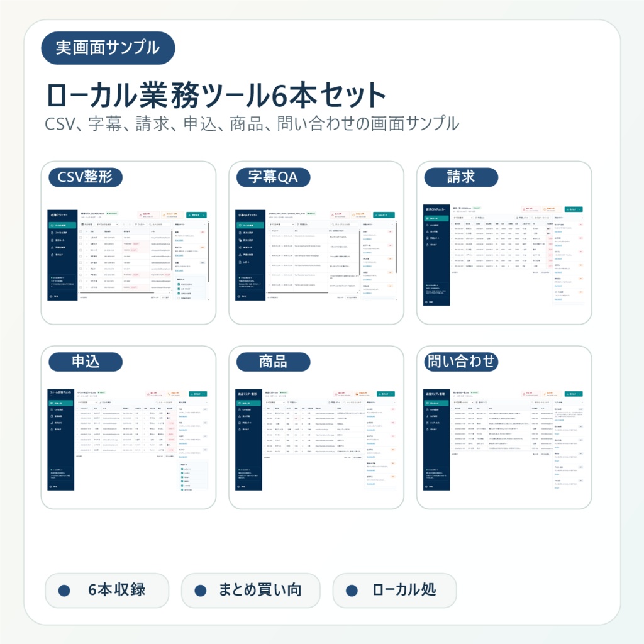This screenshot has width=644, height=644.
Task: Click the 商品 label pill
Action: (273, 362)
